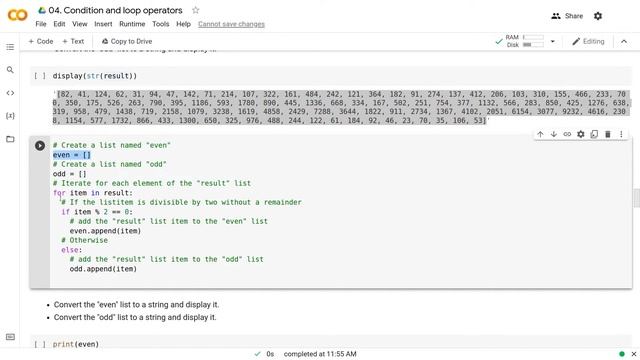This screenshot has height=360, width=640.
Task: Run the even/odd code cell
Action: [x=40, y=145]
